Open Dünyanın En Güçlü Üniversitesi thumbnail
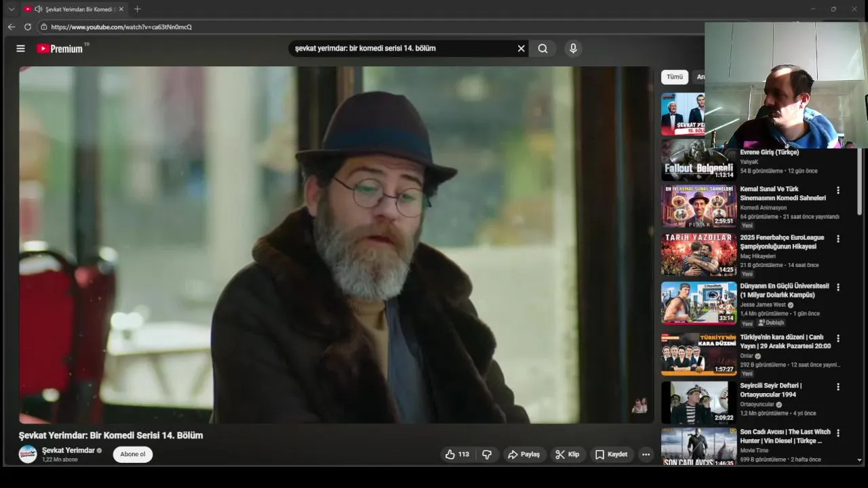The width and height of the screenshot is (868, 488). (698, 303)
